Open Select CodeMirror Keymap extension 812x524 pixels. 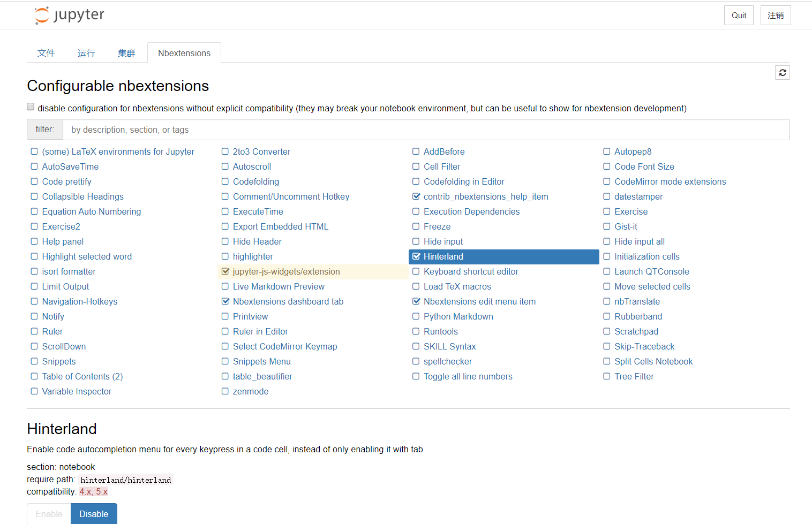[285, 347]
